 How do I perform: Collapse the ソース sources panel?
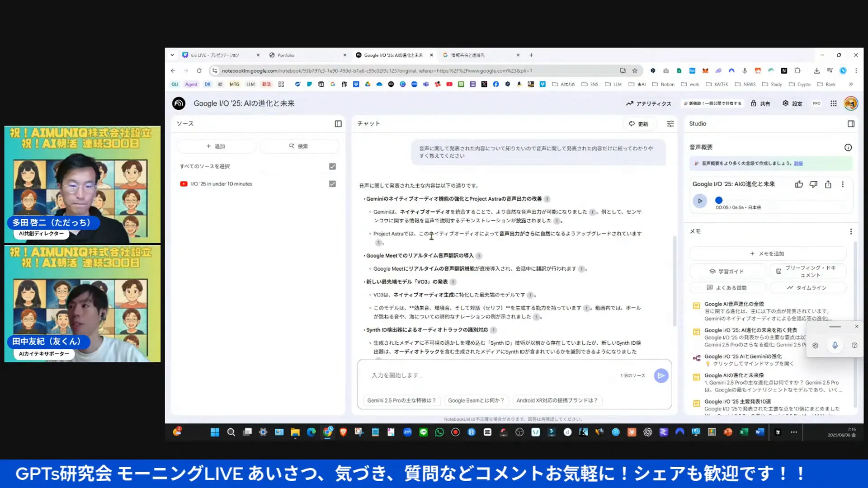pos(338,124)
